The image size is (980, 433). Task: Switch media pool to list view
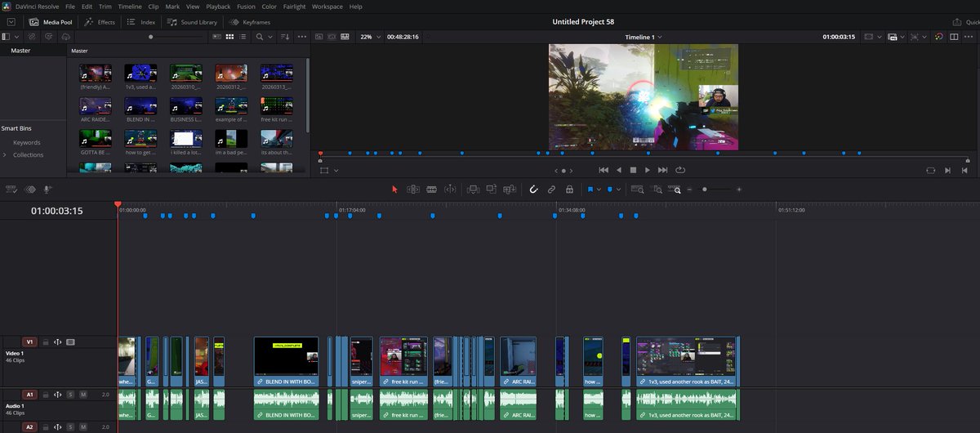pos(243,37)
